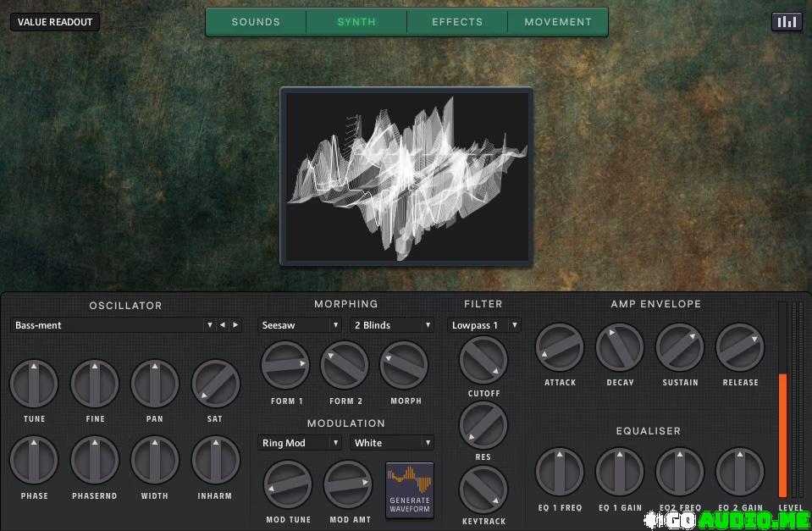Image resolution: width=812 pixels, height=531 pixels.
Task: Select previous oscillator preset arrow
Action: (x=223, y=325)
